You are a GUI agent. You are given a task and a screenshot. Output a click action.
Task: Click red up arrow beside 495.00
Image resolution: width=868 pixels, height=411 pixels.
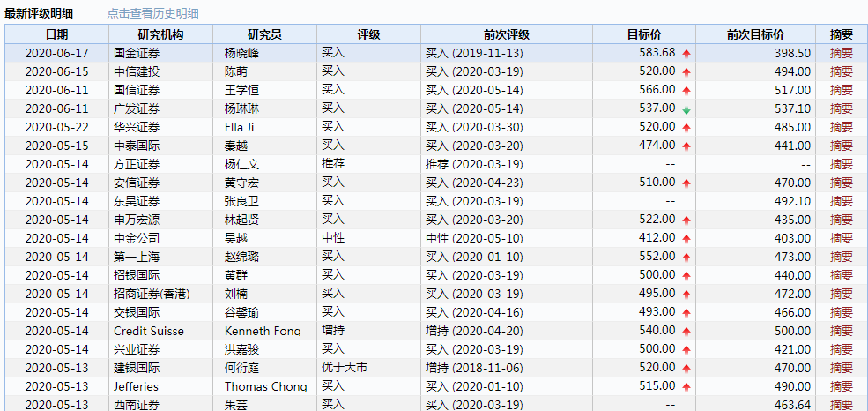[686, 295]
